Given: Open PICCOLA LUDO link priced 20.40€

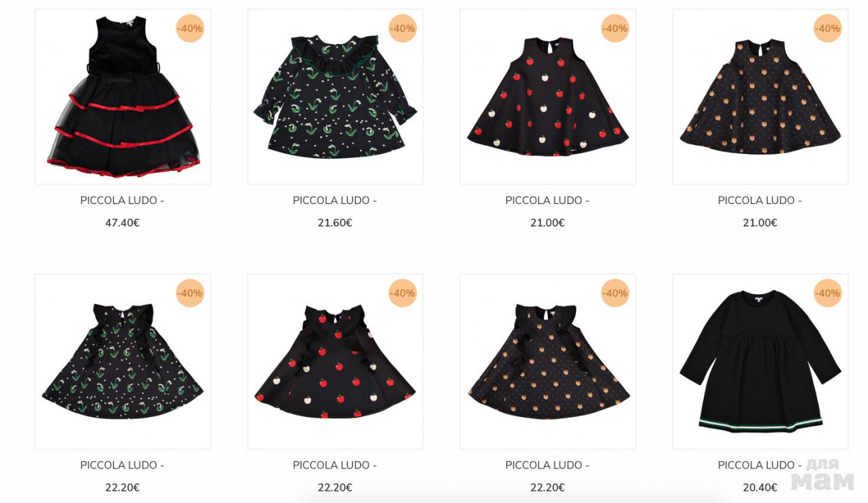Looking at the screenshot, I should (x=760, y=465).
